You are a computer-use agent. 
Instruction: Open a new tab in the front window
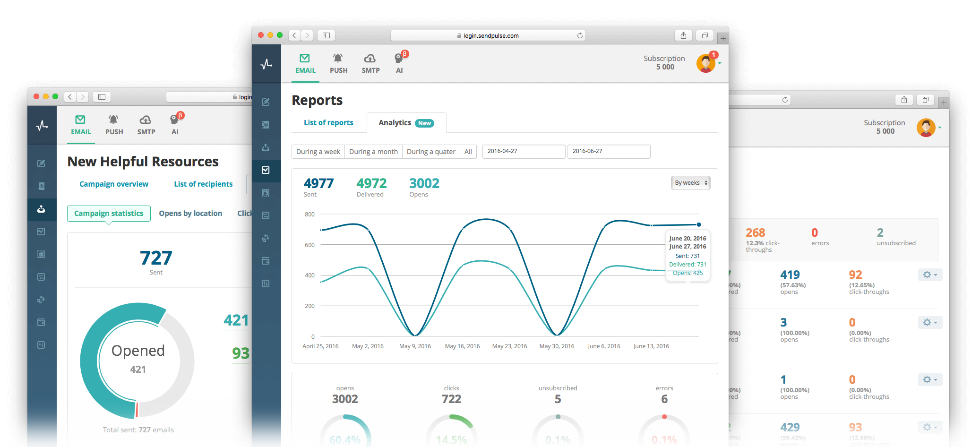tap(723, 38)
